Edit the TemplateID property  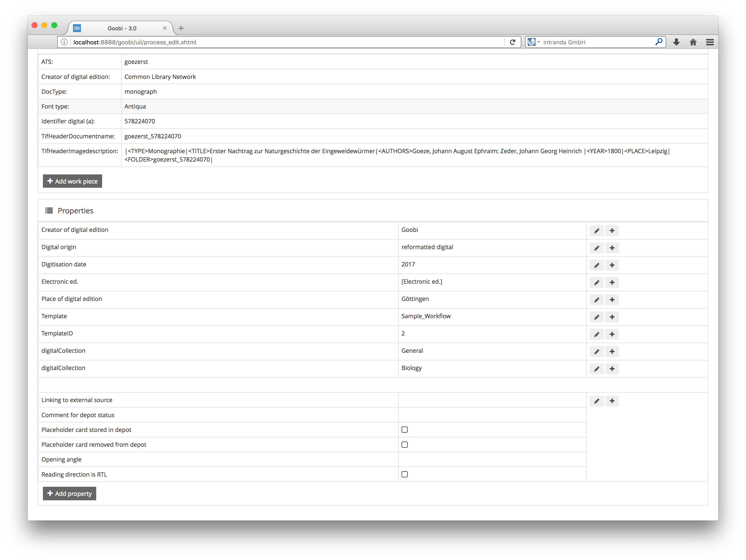tap(597, 334)
